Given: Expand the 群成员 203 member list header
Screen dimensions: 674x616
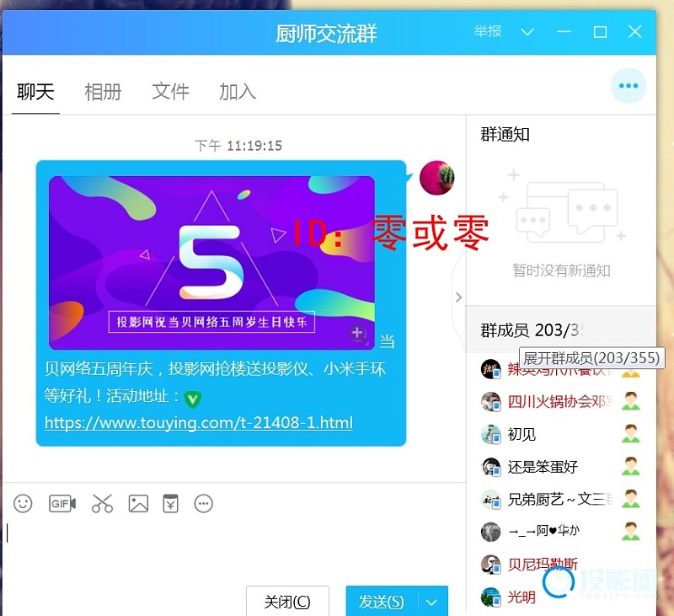Looking at the screenshot, I should [x=560, y=330].
